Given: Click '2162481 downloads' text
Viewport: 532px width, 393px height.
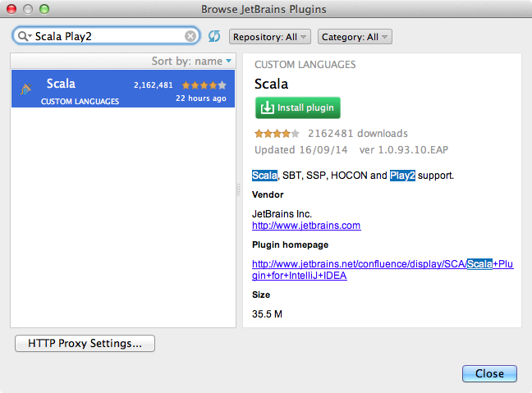Looking at the screenshot, I should (x=358, y=134).
